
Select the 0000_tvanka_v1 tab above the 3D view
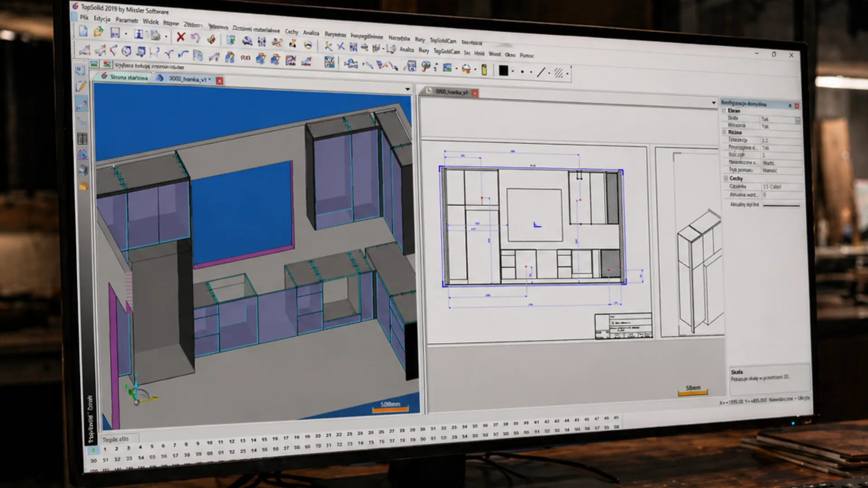(188, 79)
